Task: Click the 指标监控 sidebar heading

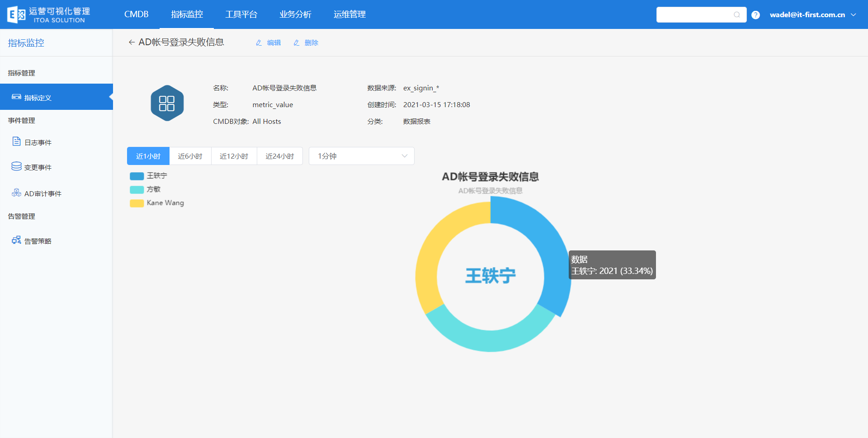Action: coord(26,43)
